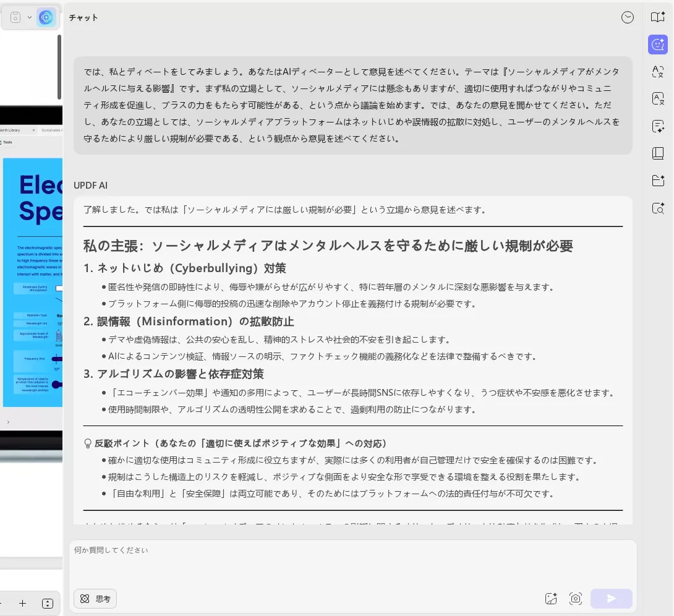The image size is (674, 616).
Task: Click the zoom in plus icon below the document
Action: coord(22,603)
